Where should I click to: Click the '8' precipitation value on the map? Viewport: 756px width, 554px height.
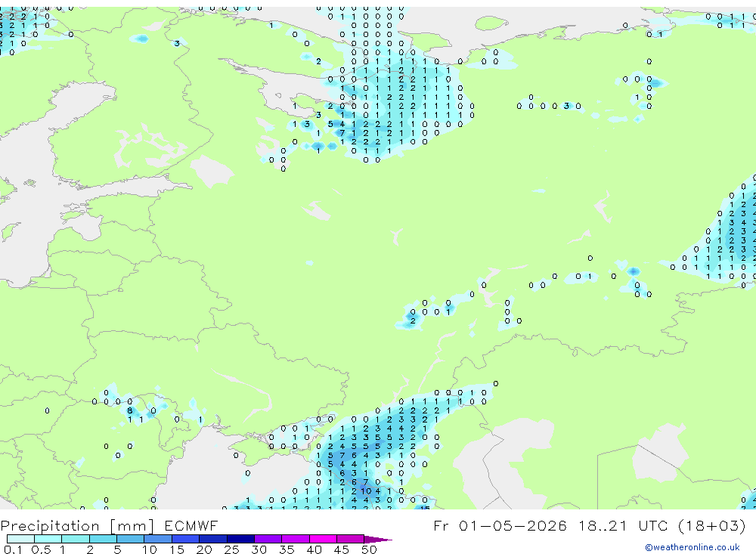129,411
